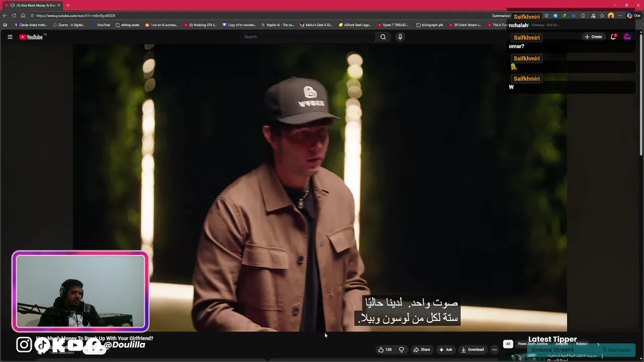The width and height of the screenshot is (644, 362).
Task: Open ASRock Steel Legend bookmark
Action: (x=355, y=25)
